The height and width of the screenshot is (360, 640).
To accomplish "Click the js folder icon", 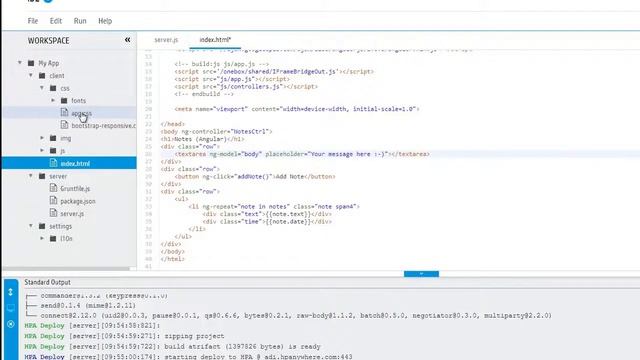I will [x=53, y=151].
